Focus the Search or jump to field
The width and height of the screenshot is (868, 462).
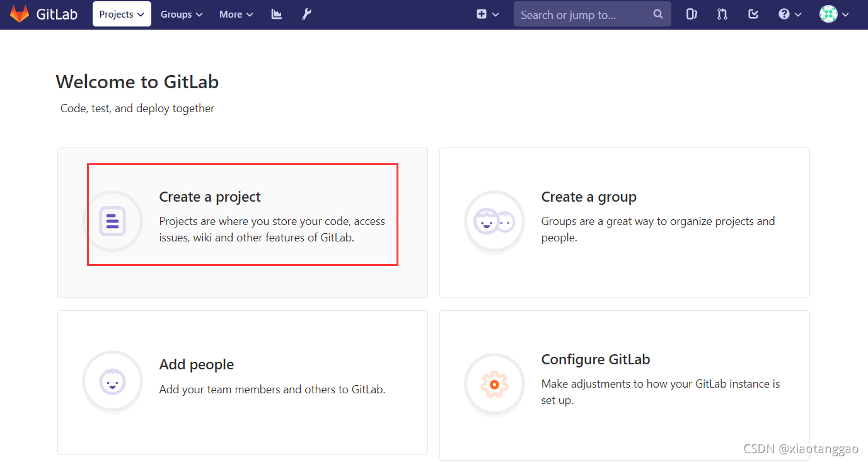[x=593, y=14]
